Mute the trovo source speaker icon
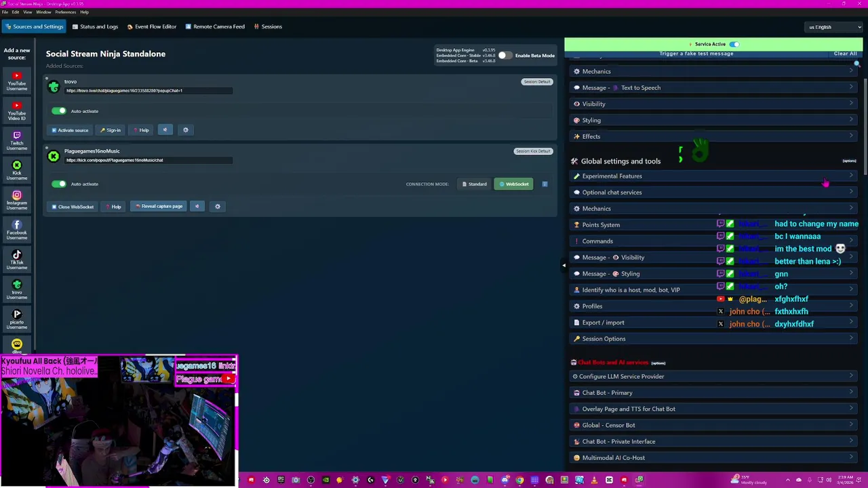The height and width of the screenshot is (488, 868). tap(165, 130)
